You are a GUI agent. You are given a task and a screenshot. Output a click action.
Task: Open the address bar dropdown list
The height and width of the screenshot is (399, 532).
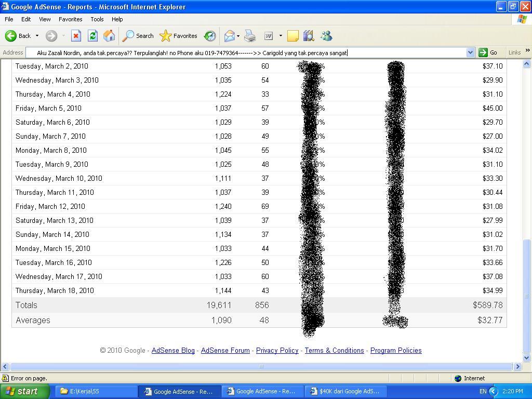[470, 52]
